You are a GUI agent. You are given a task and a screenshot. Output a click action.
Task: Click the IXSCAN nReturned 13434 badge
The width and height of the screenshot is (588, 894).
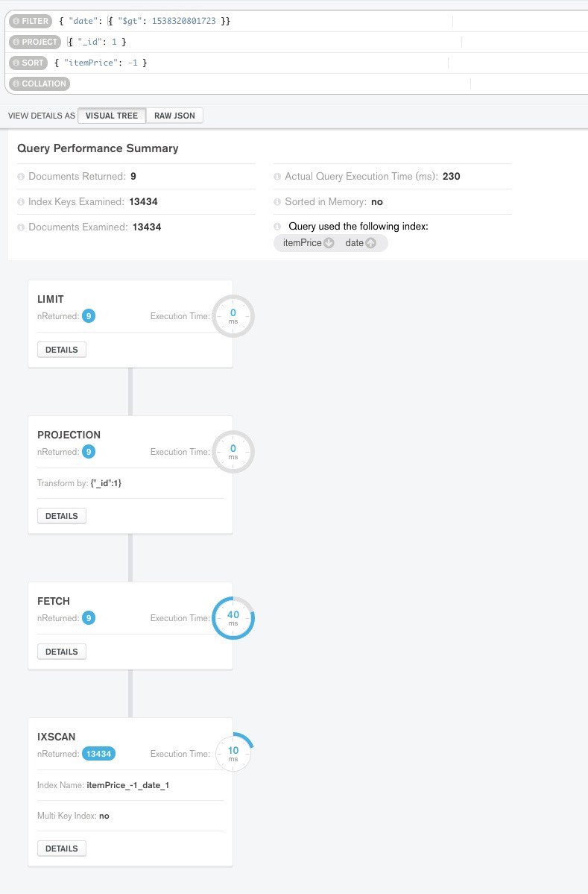coord(98,754)
